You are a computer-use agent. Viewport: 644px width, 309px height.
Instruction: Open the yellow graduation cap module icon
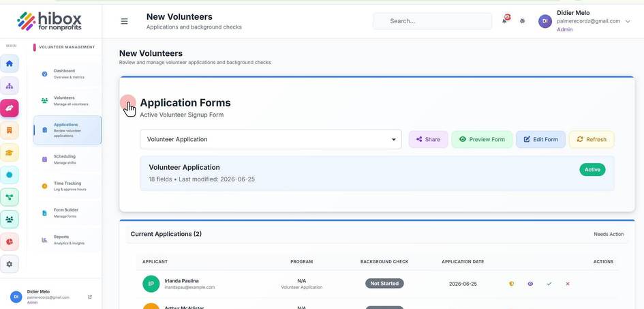[10, 152]
